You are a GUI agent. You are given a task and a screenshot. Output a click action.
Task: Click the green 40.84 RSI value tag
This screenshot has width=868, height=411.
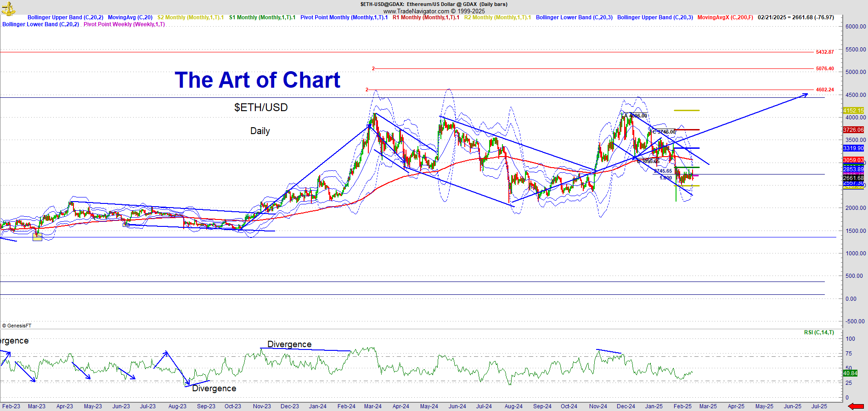[850, 373]
